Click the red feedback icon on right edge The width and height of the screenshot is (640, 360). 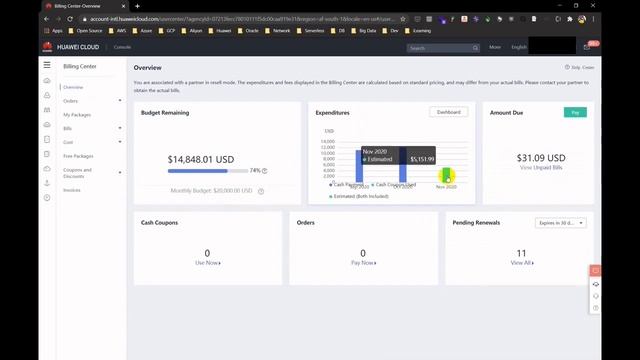coord(595,270)
